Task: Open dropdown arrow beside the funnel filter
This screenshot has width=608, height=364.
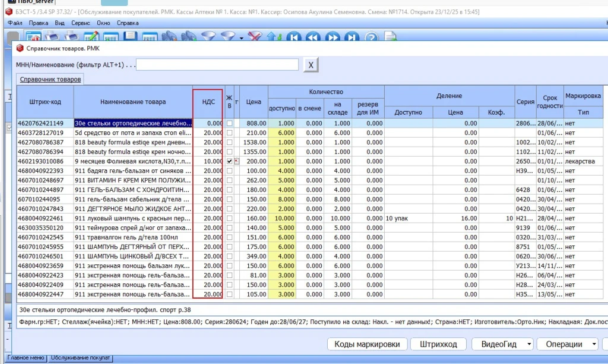Action: [x=242, y=38]
